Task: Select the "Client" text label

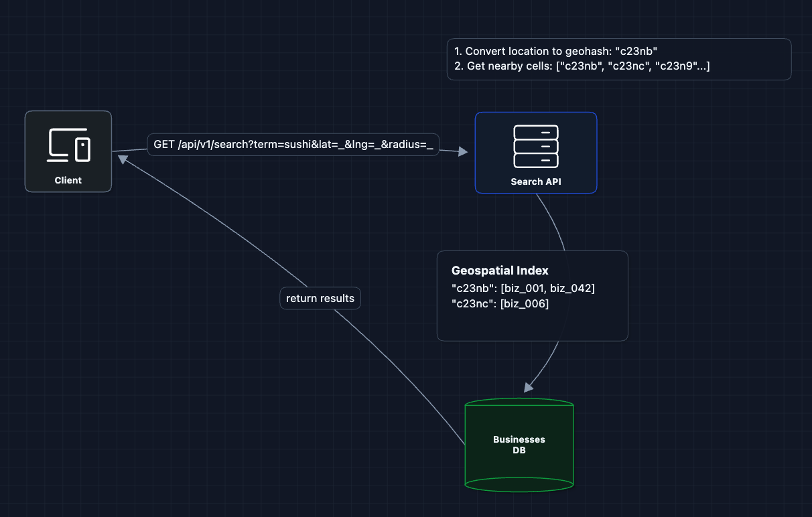Action: [68, 180]
